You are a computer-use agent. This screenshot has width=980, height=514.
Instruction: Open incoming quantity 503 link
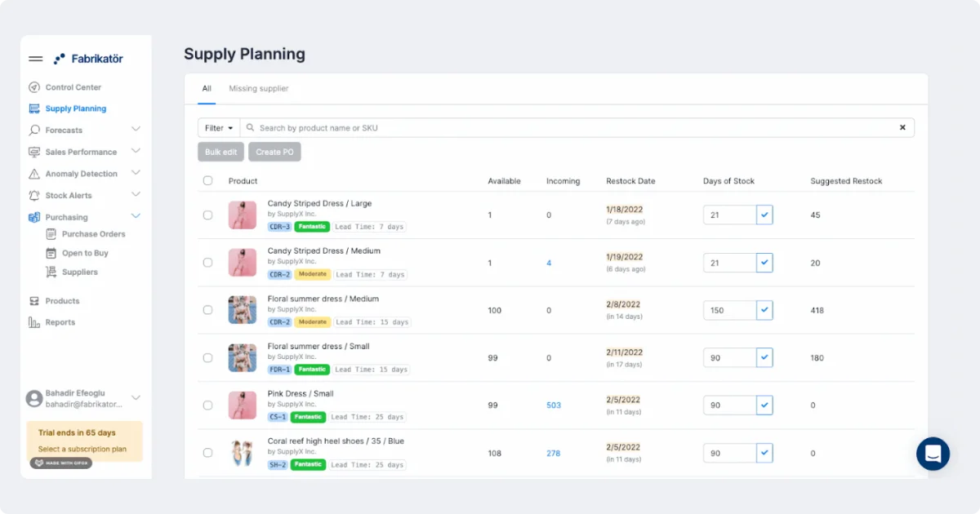pos(554,405)
